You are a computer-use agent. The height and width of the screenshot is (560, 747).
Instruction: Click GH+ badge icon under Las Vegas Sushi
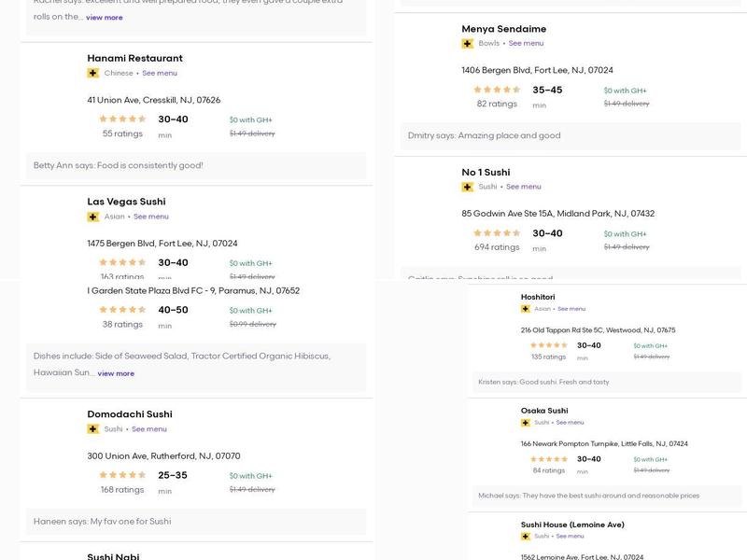point(92,217)
